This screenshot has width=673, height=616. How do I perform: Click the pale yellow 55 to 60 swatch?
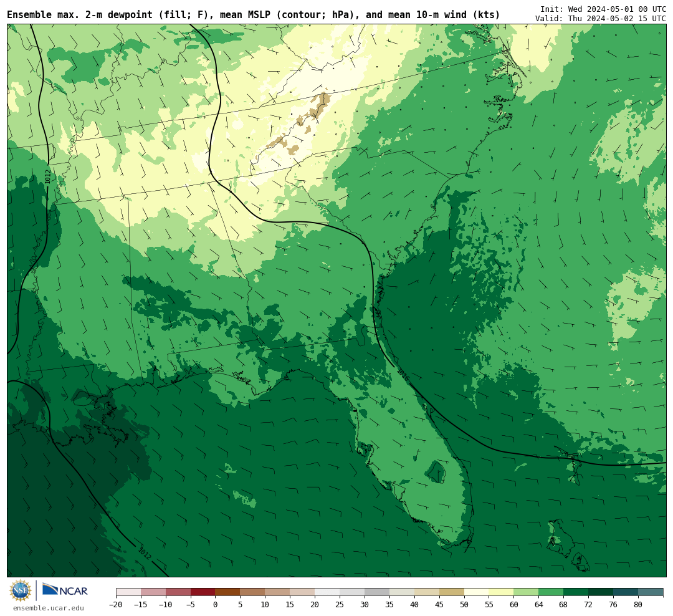point(501,592)
